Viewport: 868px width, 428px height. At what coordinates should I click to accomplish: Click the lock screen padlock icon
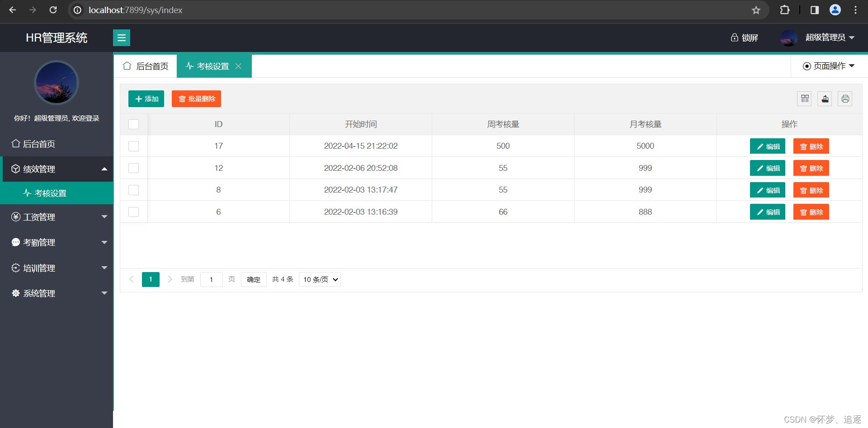[735, 38]
